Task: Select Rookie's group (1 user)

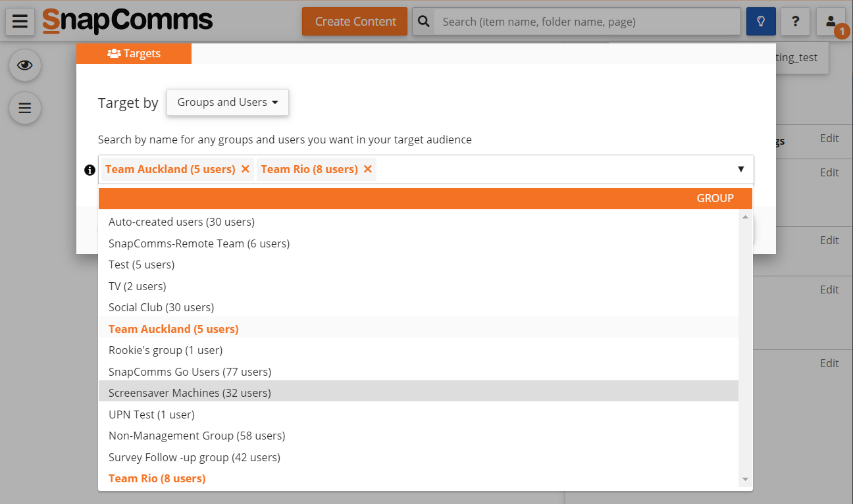Action: pyautogui.click(x=419, y=350)
